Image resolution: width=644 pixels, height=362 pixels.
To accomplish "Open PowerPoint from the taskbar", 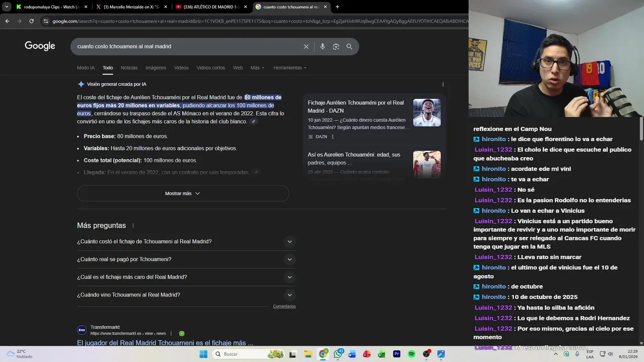I will 367,354.
